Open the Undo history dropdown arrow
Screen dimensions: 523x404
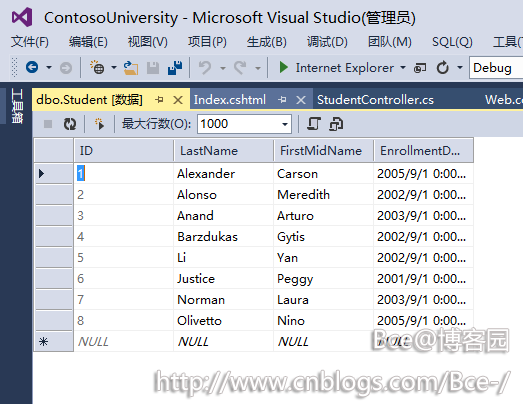[223, 68]
